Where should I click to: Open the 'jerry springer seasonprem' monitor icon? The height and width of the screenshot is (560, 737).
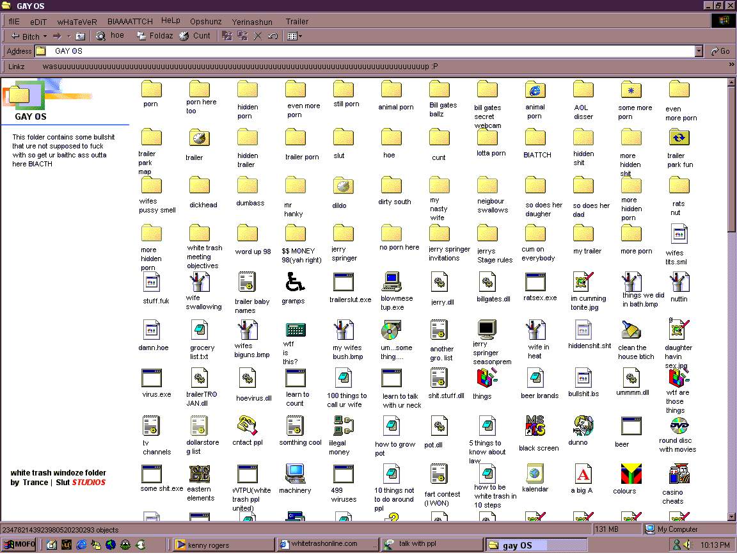tap(487, 329)
